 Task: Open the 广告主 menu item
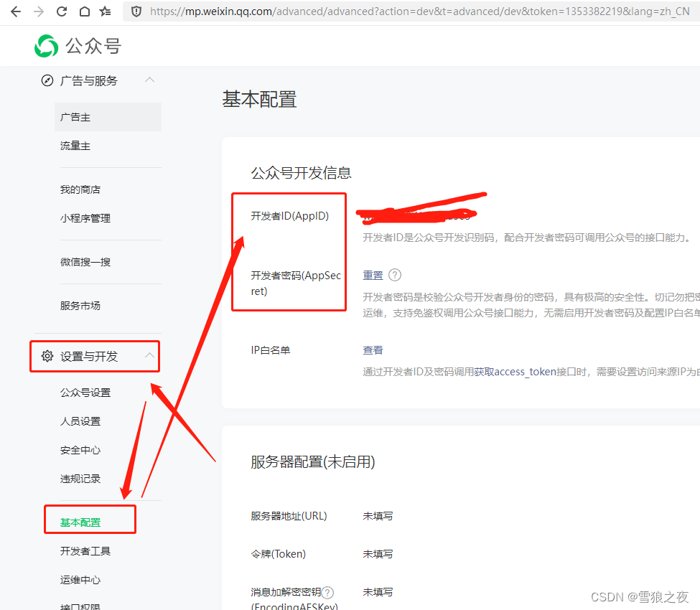108,117
